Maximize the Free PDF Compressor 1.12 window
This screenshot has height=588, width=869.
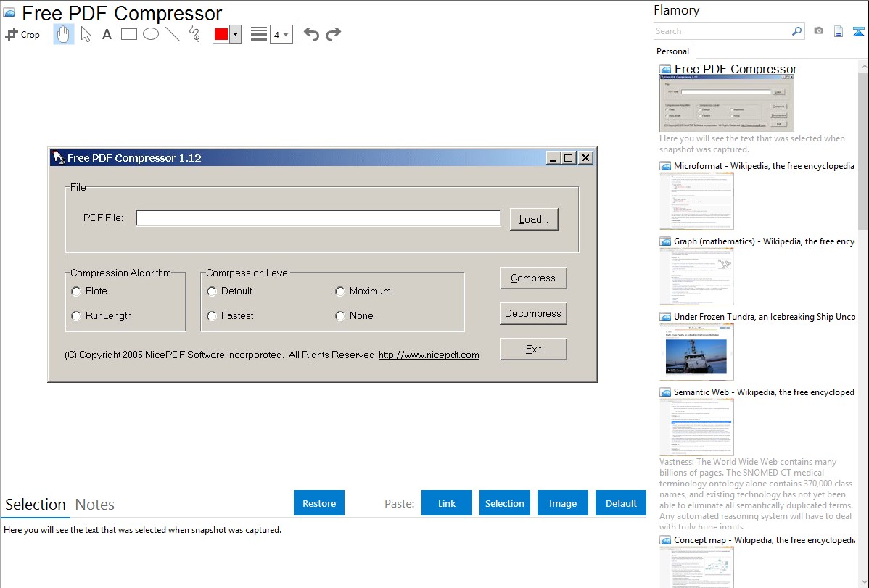[568, 158]
